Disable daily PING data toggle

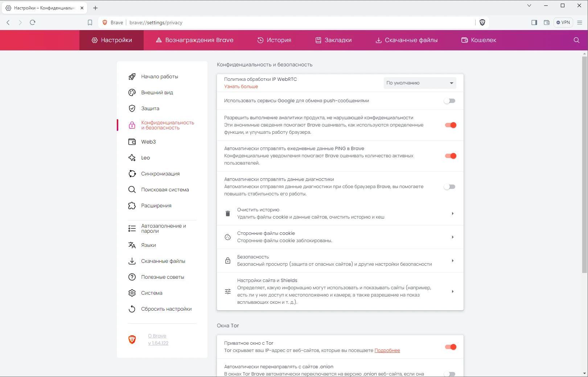click(x=451, y=156)
